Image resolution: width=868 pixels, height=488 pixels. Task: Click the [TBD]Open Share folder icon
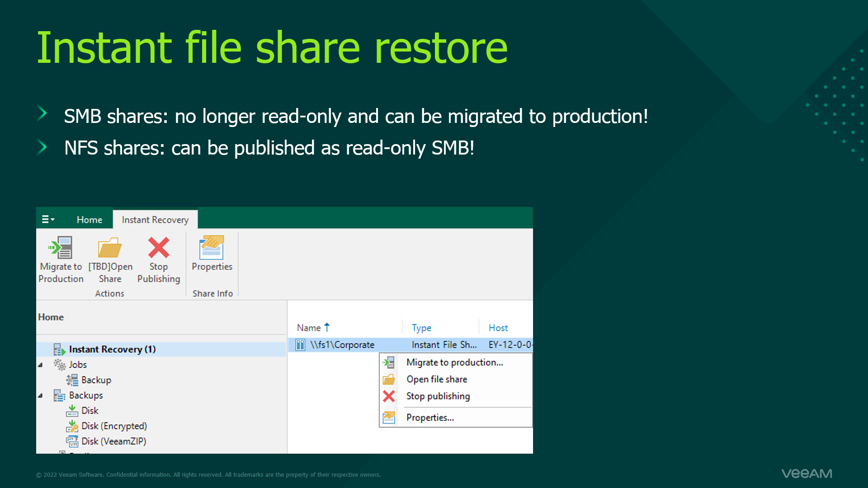click(x=110, y=247)
